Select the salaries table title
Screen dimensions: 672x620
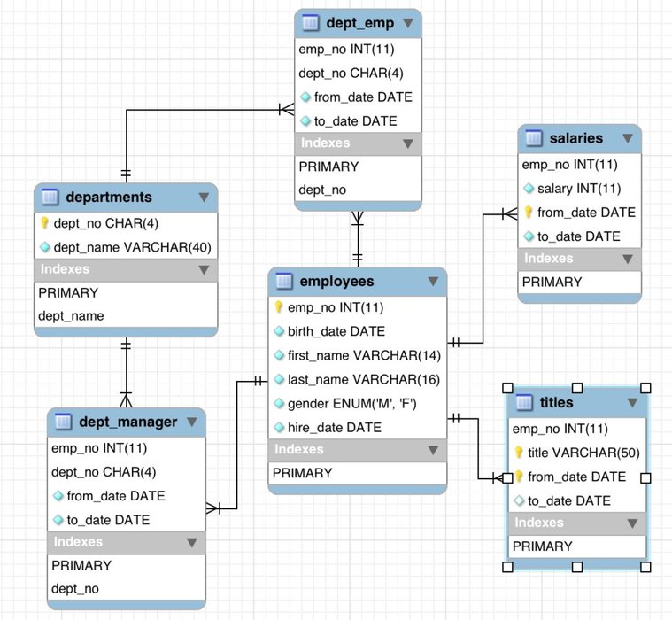pos(576,138)
